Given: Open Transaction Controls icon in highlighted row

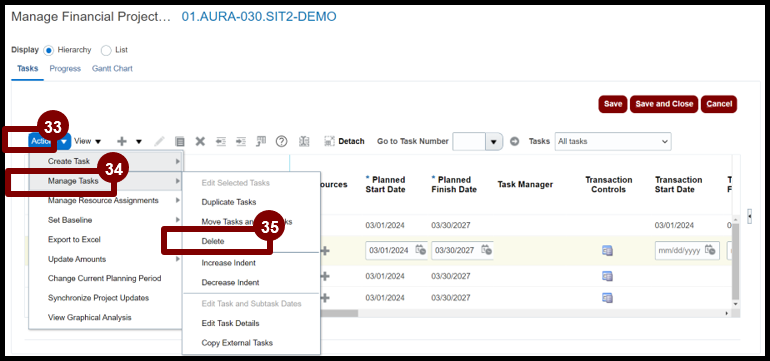Looking at the screenshot, I should pyautogui.click(x=607, y=250).
